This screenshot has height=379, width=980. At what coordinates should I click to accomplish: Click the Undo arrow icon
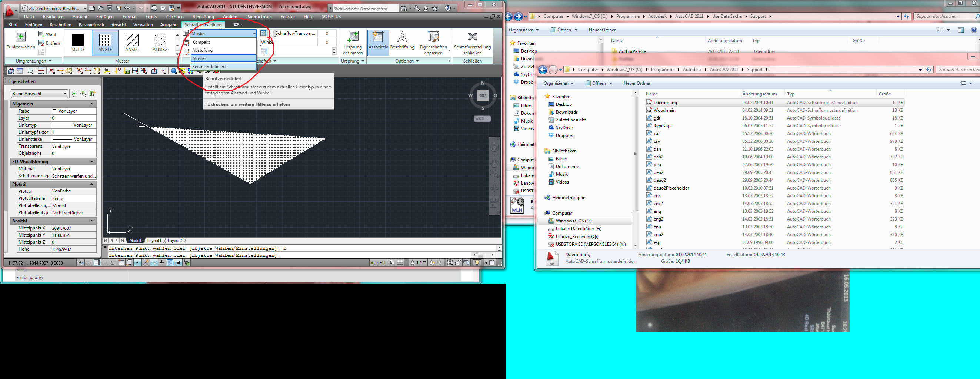127,8
